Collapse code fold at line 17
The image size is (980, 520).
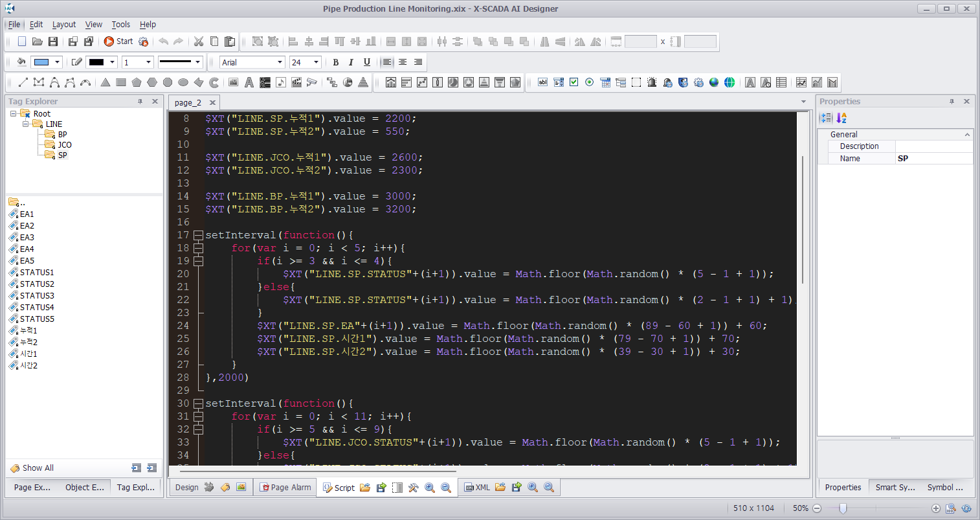click(x=199, y=235)
